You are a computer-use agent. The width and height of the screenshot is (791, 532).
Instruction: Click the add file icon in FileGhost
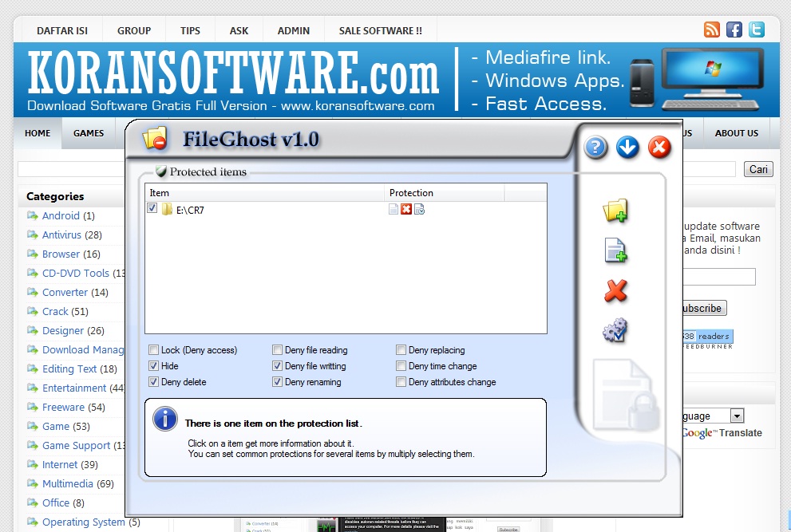pyautogui.click(x=615, y=250)
